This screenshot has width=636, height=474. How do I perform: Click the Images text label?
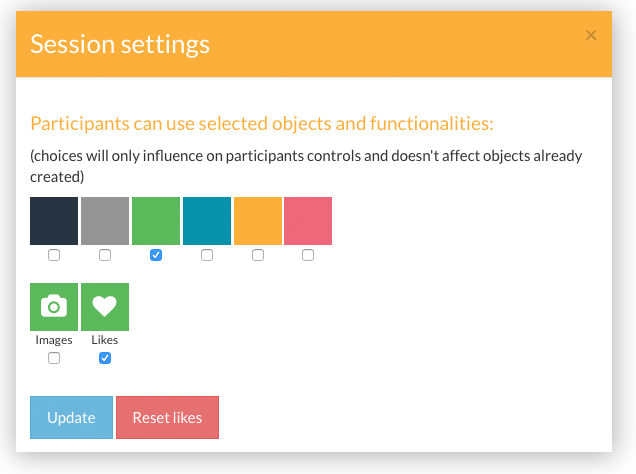tap(54, 340)
